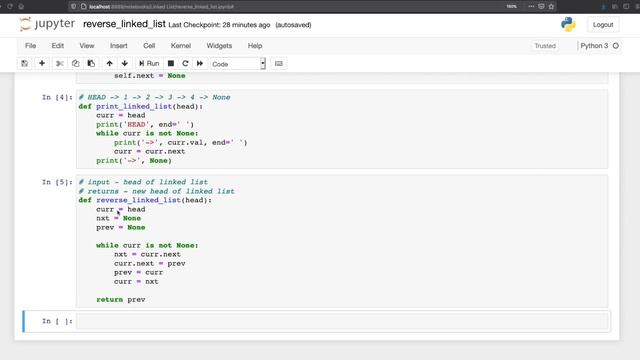Open the Help menu
Viewport: 640px width, 360px height.
[x=255, y=46]
